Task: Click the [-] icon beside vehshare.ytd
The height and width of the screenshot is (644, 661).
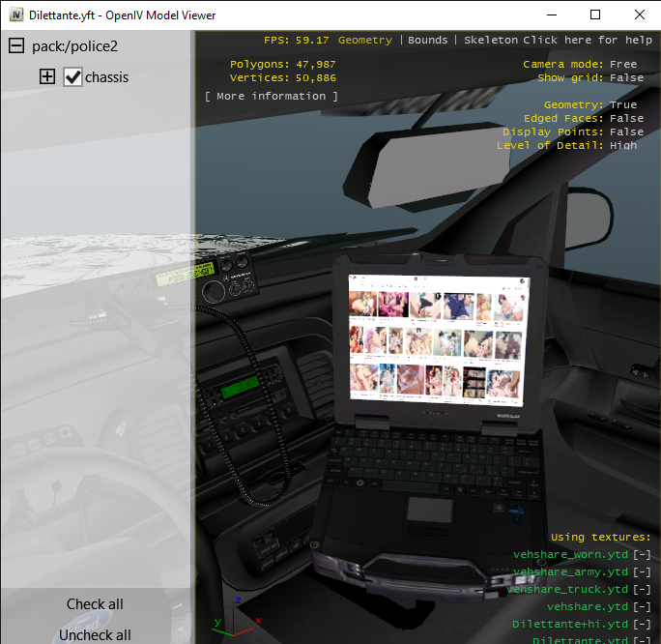Action: point(642,607)
